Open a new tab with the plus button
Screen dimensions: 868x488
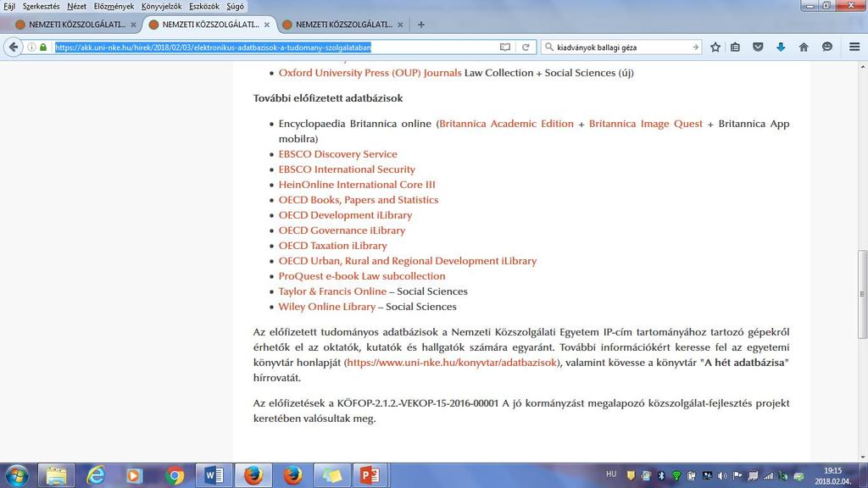420,25
